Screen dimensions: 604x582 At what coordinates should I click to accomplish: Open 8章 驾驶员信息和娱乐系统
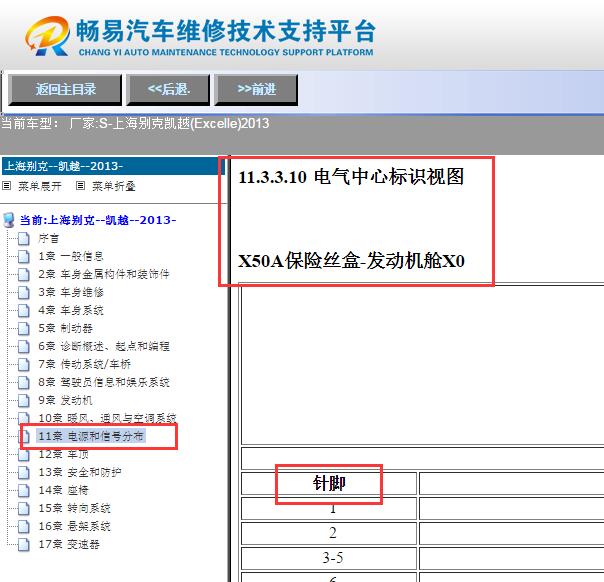click(104, 382)
